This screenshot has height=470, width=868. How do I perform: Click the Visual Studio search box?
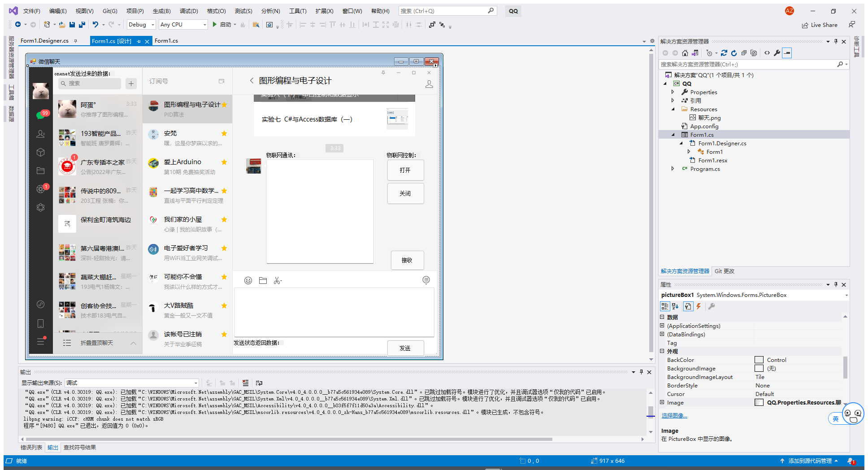pyautogui.click(x=447, y=11)
